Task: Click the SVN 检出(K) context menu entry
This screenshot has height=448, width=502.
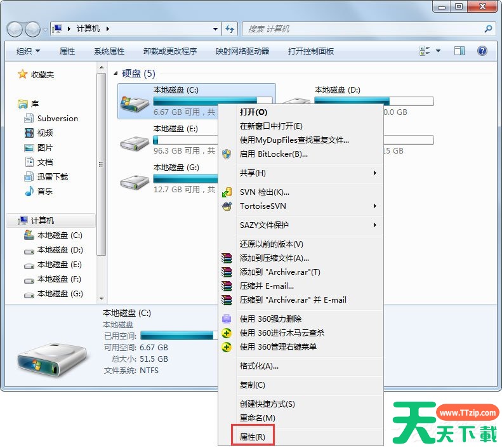Action: tap(264, 192)
